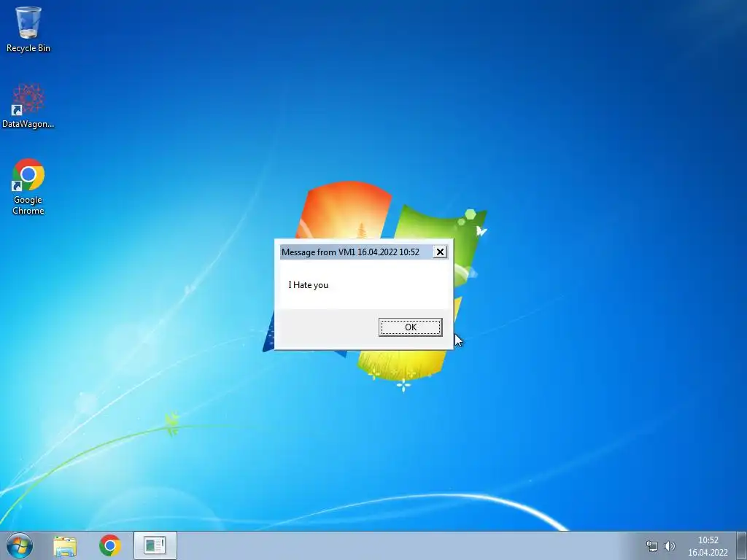Screen dimensions: 747x560
Task: Click OK in the message dialog
Action: [x=411, y=327]
